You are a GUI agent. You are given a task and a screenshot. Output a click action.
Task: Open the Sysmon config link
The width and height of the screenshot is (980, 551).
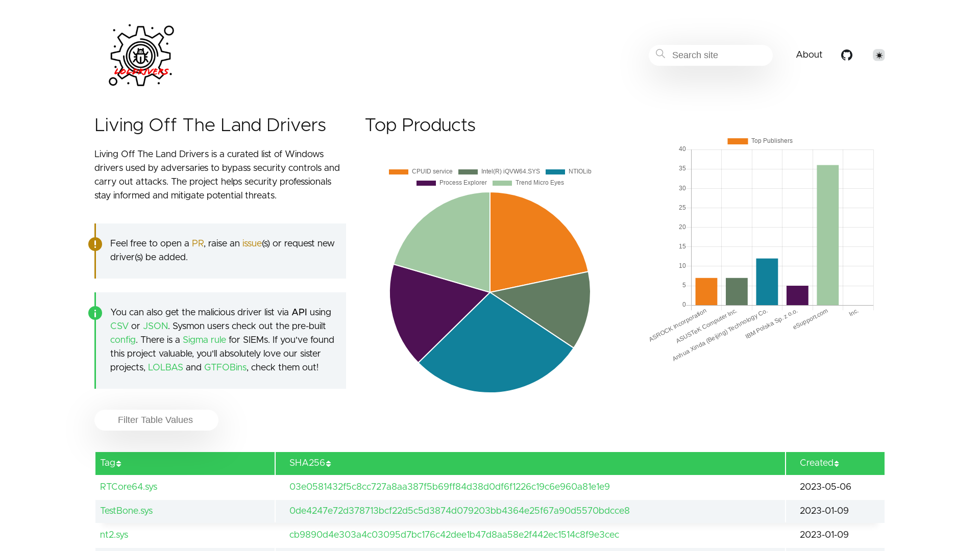123,340
